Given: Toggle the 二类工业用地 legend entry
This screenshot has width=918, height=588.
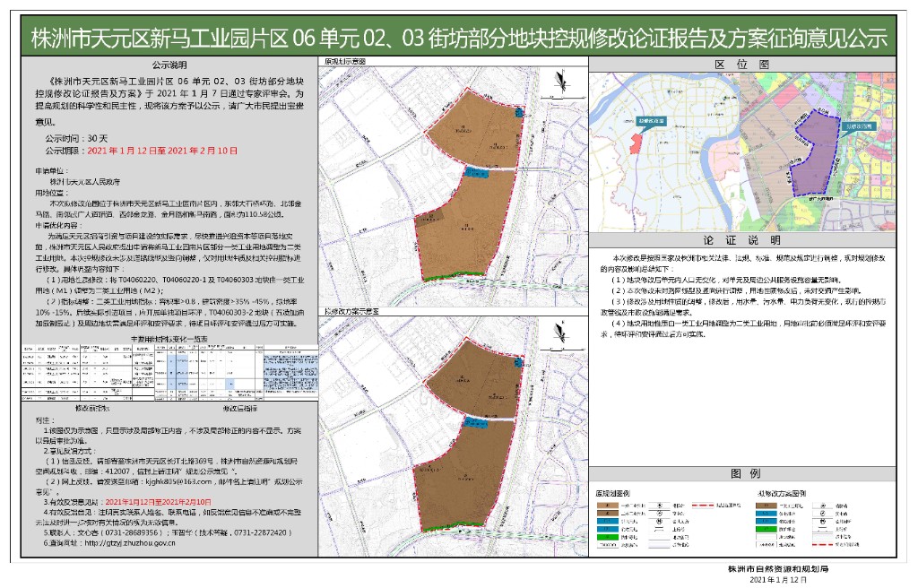Looking at the screenshot, I should (608, 514).
